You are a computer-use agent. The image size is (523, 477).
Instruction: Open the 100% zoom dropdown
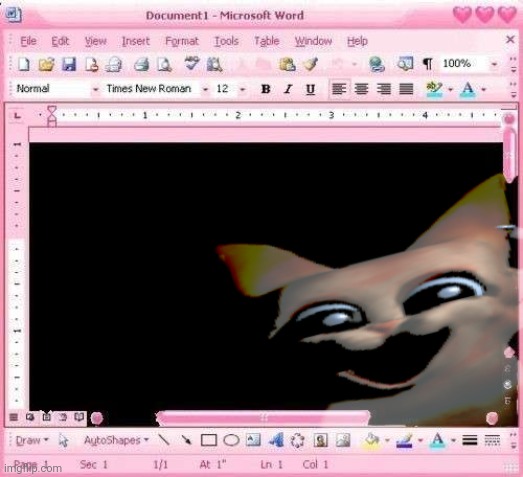point(495,64)
